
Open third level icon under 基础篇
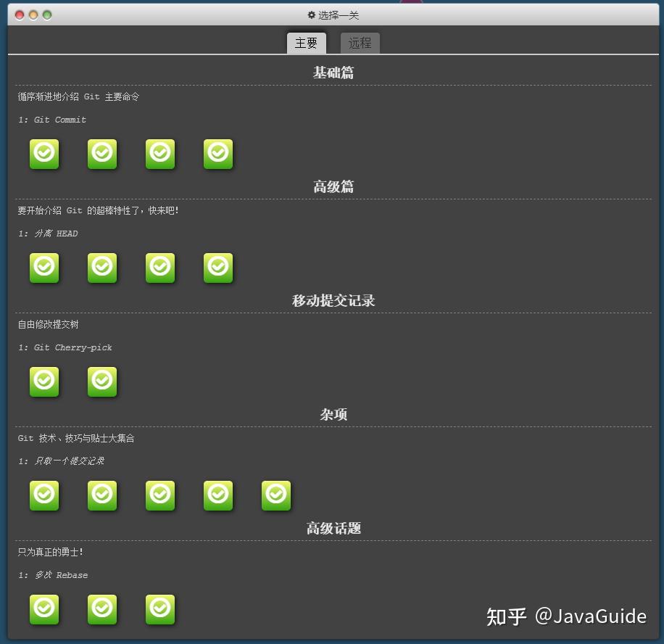[x=160, y=154]
